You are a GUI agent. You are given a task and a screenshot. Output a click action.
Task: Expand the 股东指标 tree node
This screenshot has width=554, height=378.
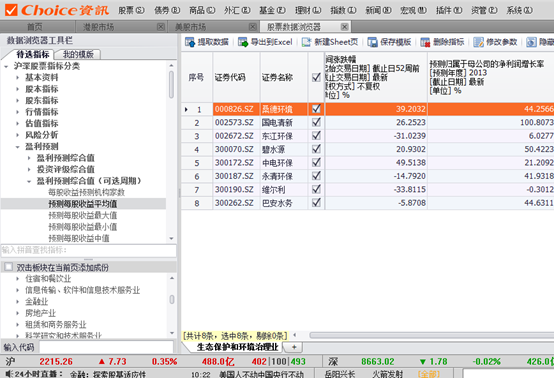point(18,101)
